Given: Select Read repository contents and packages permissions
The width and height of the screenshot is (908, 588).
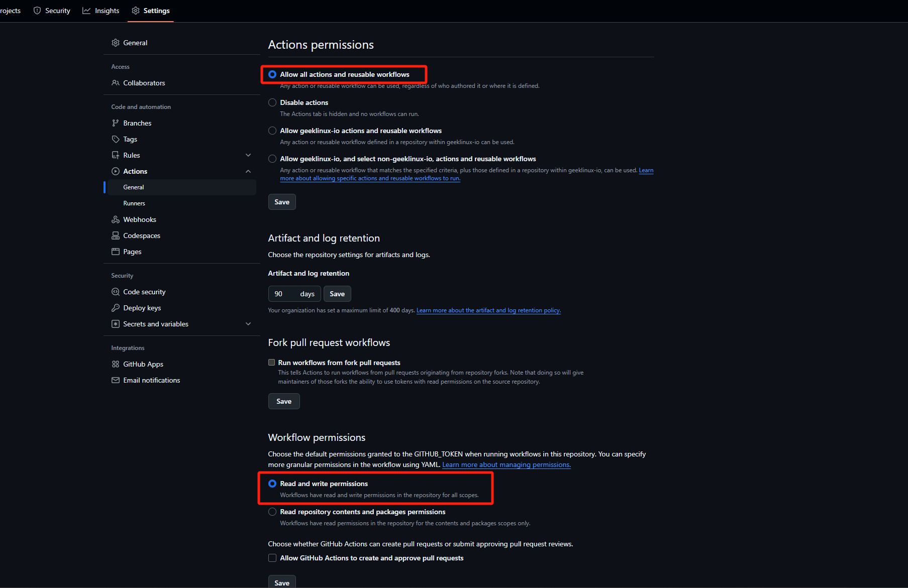Looking at the screenshot, I should pyautogui.click(x=272, y=512).
